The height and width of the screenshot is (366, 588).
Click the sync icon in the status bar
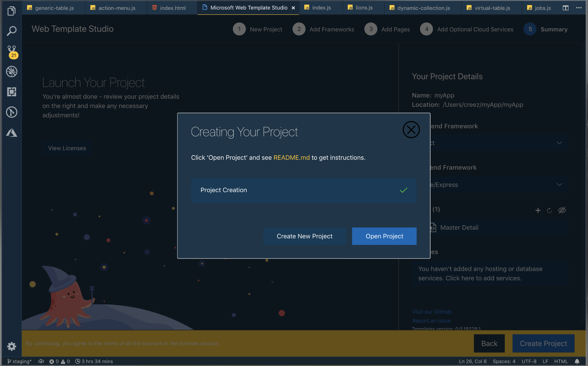pos(41,361)
